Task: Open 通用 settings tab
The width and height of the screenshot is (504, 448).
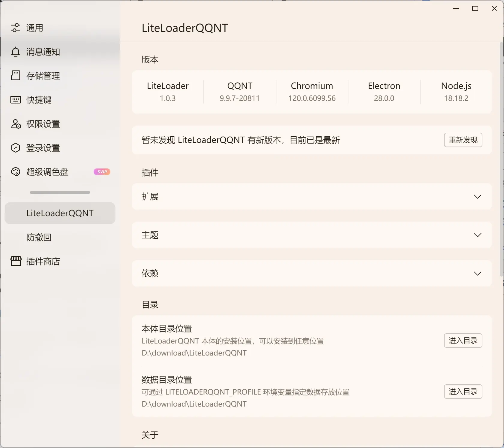Action: [x=60, y=28]
